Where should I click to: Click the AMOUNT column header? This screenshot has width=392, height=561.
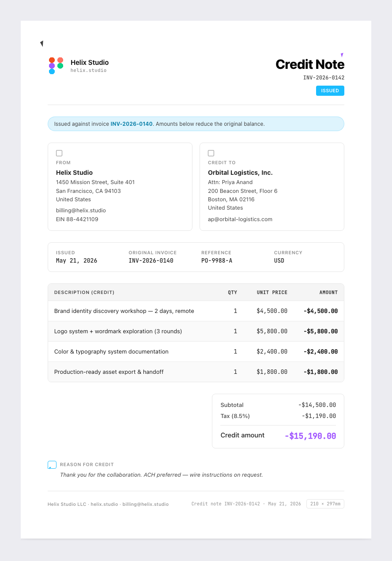click(x=328, y=293)
